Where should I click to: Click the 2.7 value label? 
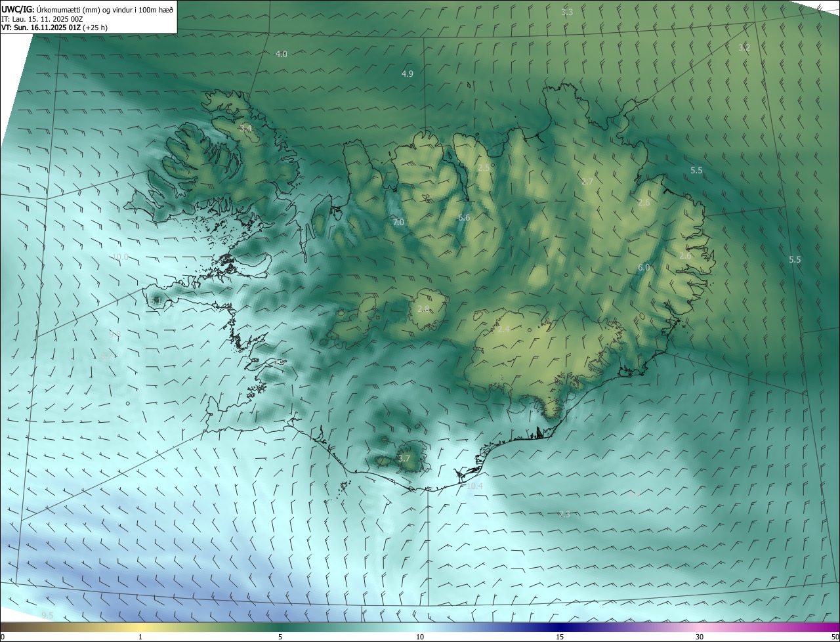tap(587, 181)
